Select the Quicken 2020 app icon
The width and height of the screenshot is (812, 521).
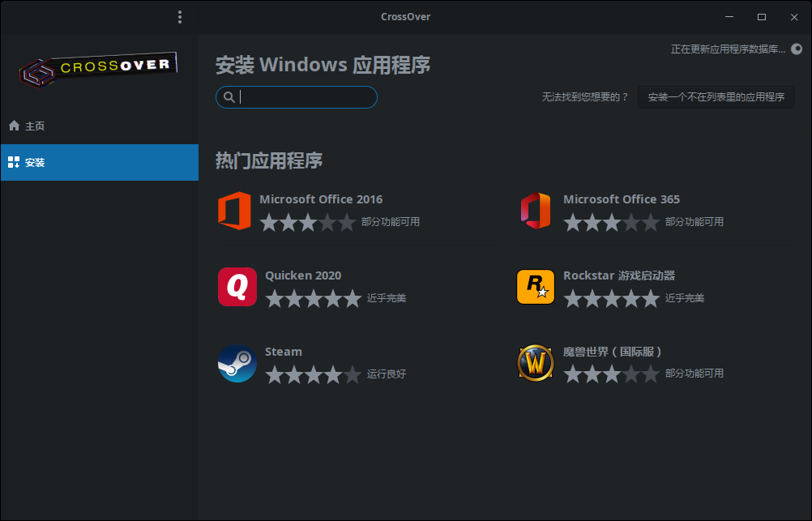click(x=237, y=287)
